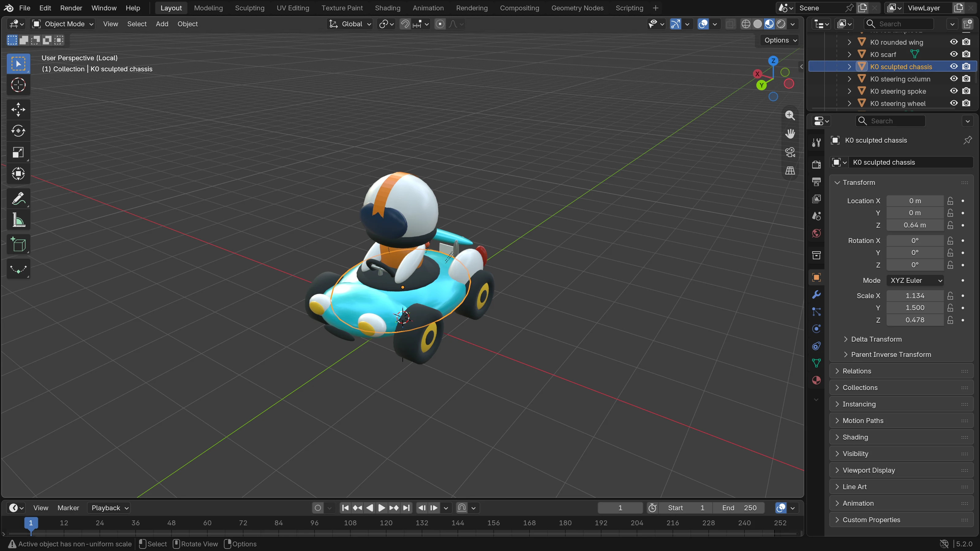
Task: Open the Material properties tab
Action: point(816,380)
